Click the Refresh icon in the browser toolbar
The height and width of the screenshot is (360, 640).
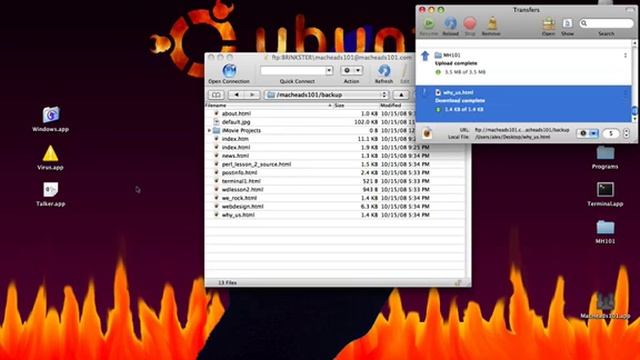384,71
